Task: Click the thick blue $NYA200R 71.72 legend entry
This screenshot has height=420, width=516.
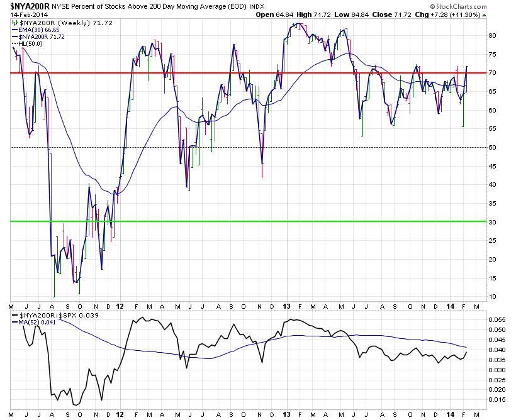Action: point(38,37)
